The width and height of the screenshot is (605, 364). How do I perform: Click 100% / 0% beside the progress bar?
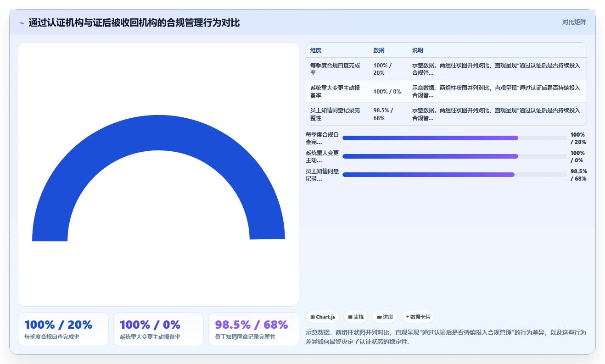click(577, 156)
